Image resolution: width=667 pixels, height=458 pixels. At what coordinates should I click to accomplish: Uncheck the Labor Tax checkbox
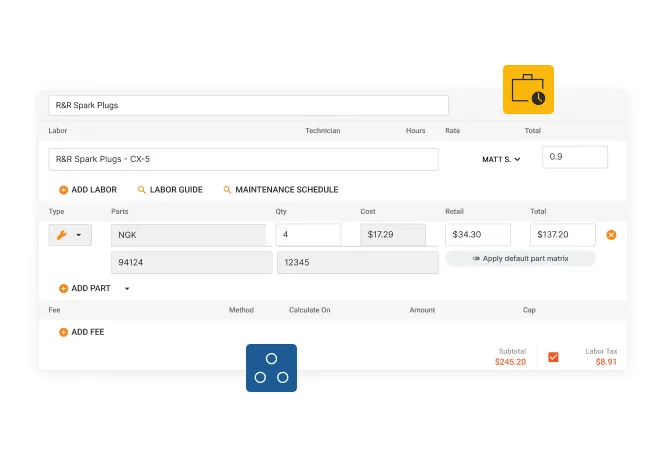[553, 357]
